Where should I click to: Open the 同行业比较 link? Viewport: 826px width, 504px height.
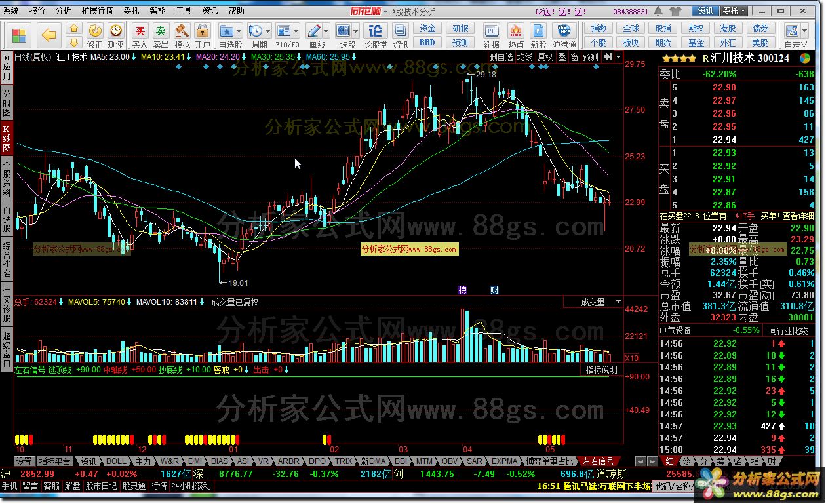pos(787,331)
